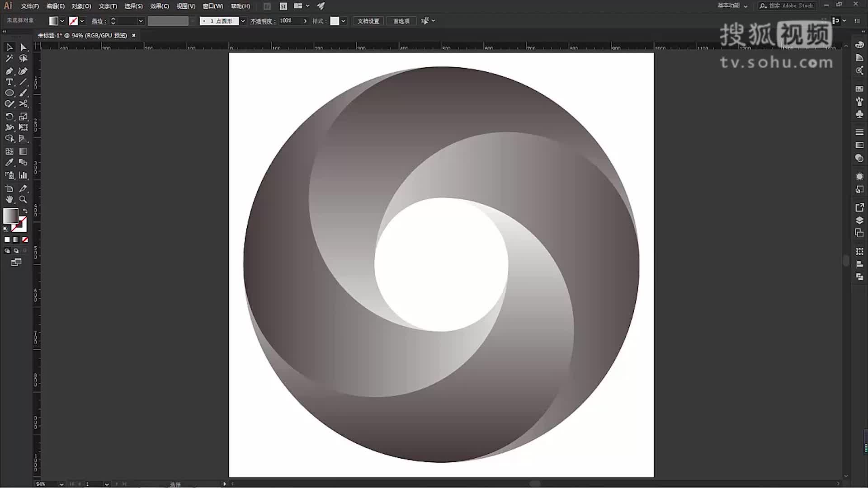The image size is (868, 488).
Task: Open fill color dropdown in control bar
Action: click(62, 21)
